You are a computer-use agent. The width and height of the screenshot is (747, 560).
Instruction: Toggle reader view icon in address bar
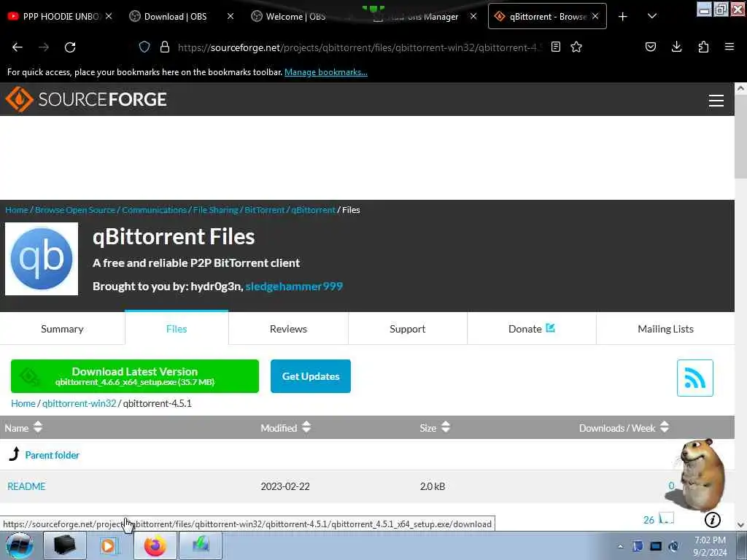pos(555,47)
